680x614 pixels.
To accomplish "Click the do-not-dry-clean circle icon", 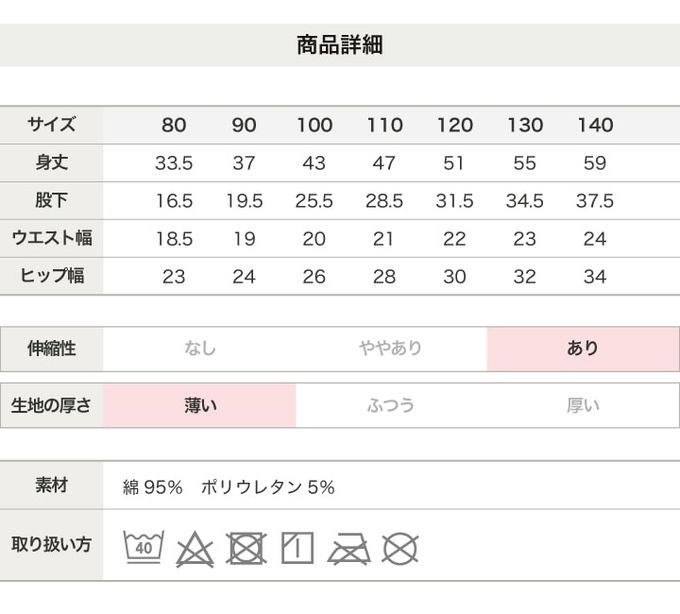I will [x=400, y=548].
